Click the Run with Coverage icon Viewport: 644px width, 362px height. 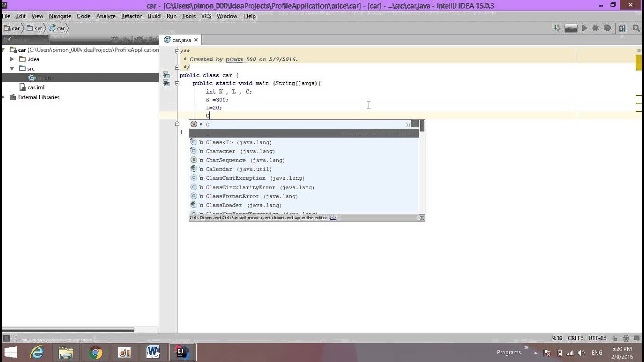(x=607, y=28)
